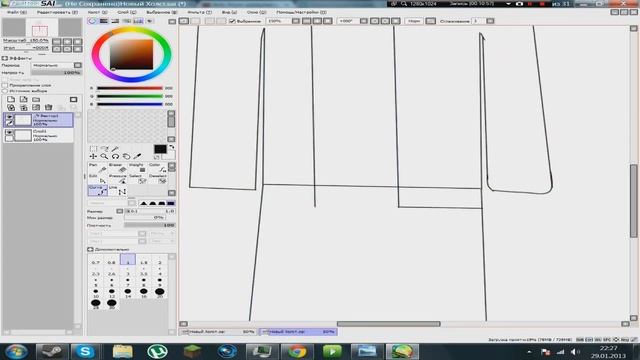Click the navigator canvas thumbnail
Image resolution: width=640 pixels, height=360 pixels.
(x=42, y=28)
